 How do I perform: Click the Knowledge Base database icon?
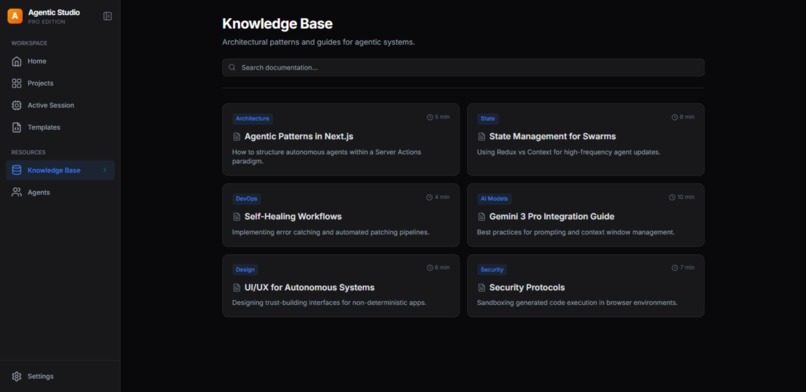tap(16, 170)
